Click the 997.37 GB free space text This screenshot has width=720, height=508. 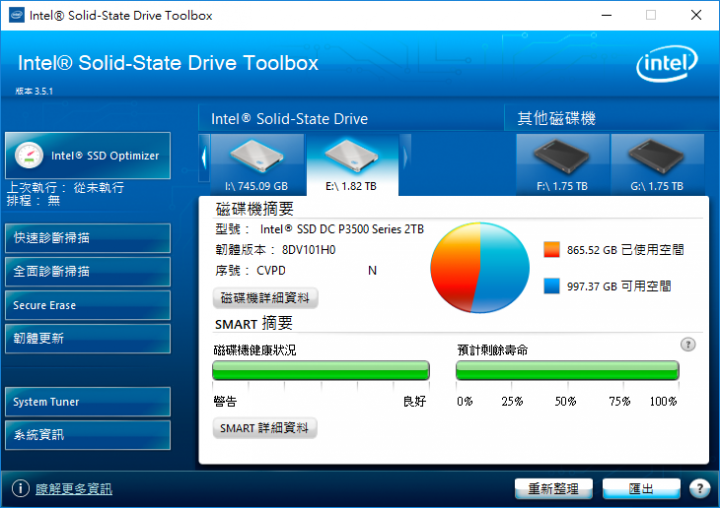tap(619, 286)
